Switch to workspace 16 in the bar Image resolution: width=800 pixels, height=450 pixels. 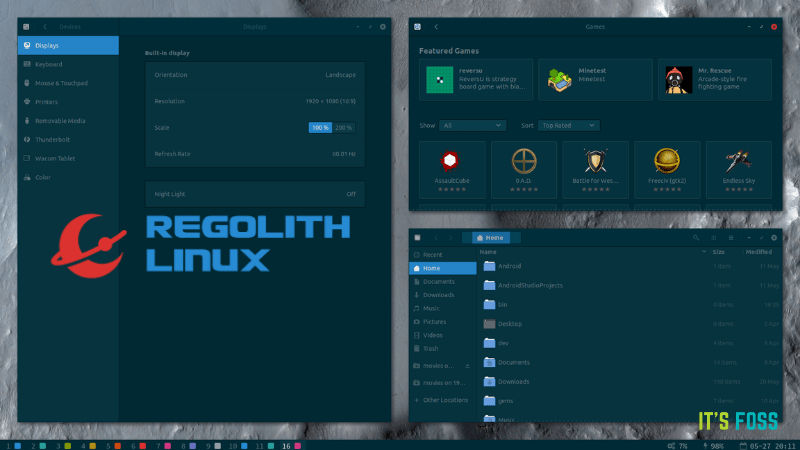tap(291, 446)
